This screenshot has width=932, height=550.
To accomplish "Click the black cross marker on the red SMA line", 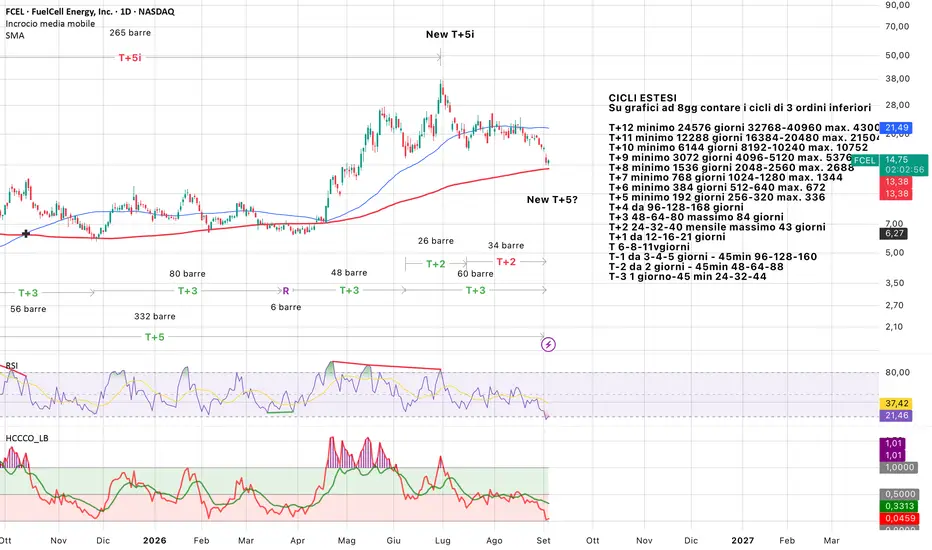I will [x=26, y=234].
